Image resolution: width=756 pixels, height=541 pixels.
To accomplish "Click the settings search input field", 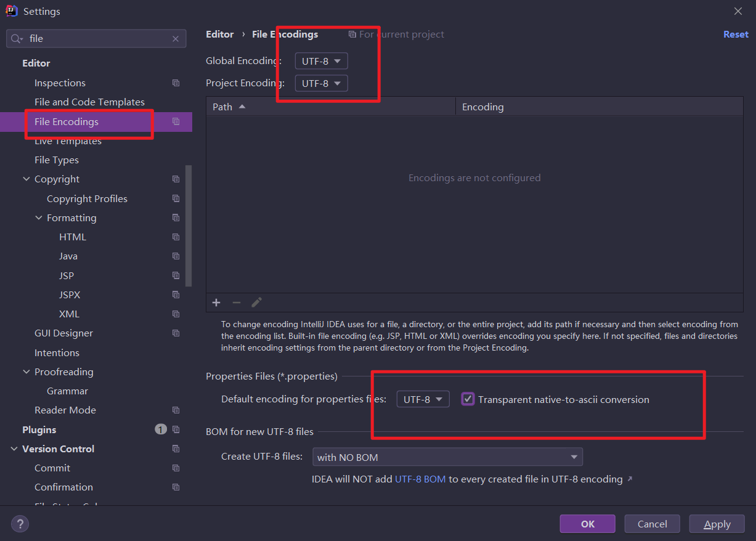I will click(96, 38).
